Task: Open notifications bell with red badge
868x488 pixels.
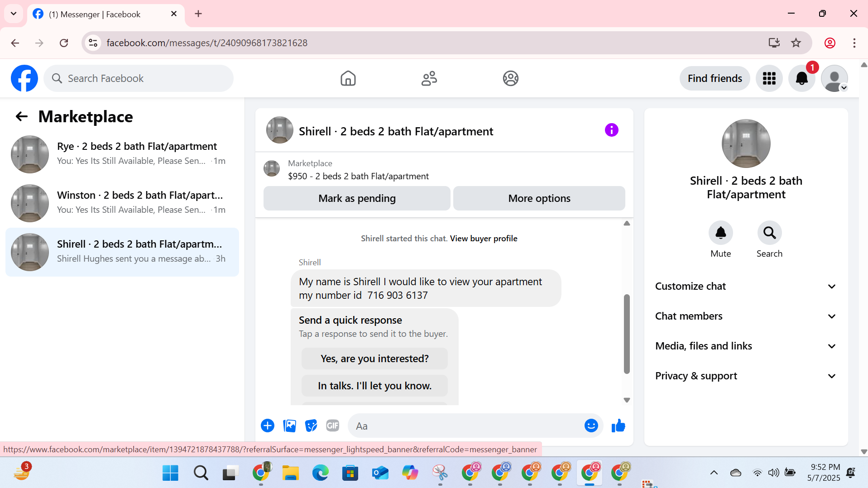Action: click(x=801, y=78)
